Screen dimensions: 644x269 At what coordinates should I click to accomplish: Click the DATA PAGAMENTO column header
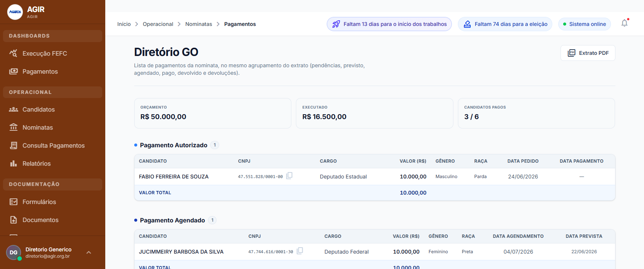click(581, 161)
